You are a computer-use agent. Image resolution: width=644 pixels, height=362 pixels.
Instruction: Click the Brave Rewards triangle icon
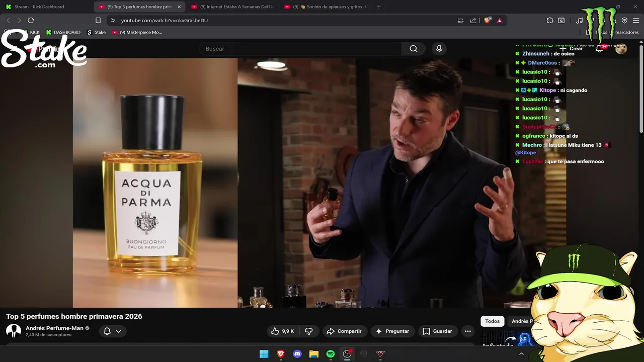pyautogui.click(x=500, y=20)
